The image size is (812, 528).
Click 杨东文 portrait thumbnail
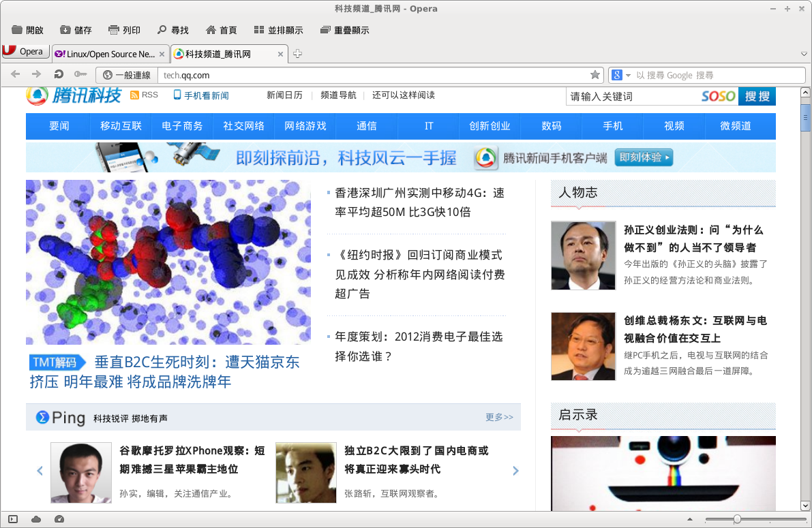point(583,346)
